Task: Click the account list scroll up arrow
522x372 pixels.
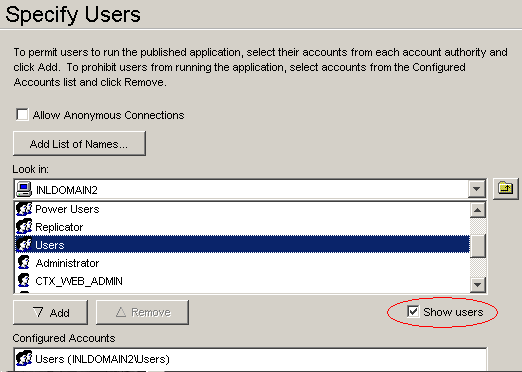Action: click(x=478, y=210)
